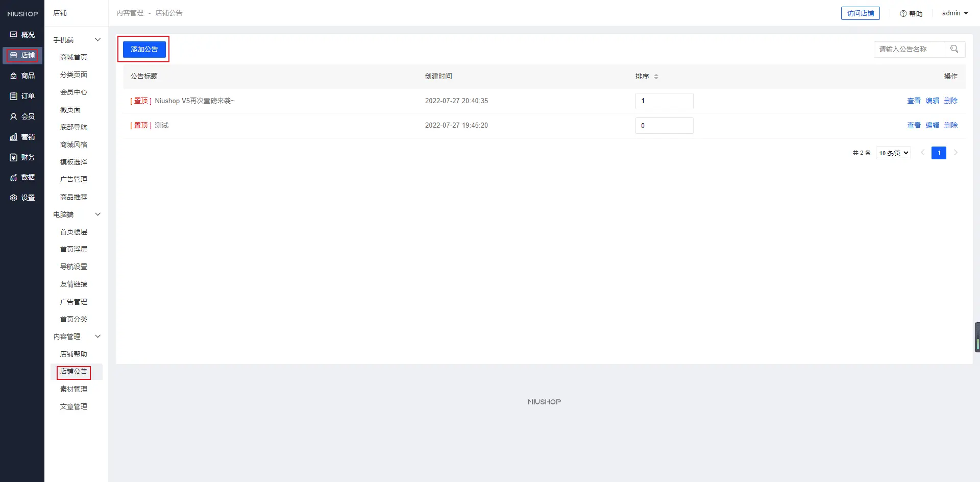Click the 添加公告 button
980x482 pixels.
[x=144, y=50]
